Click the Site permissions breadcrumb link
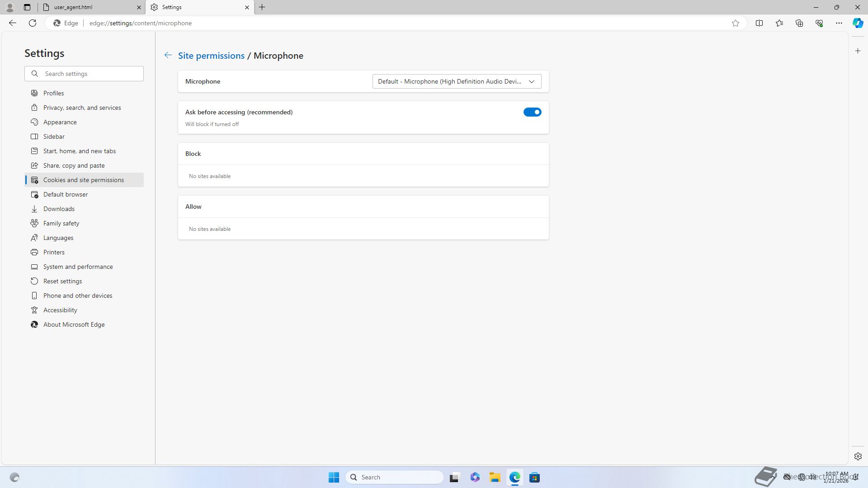Viewport: 868px width, 488px height. (x=211, y=56)
